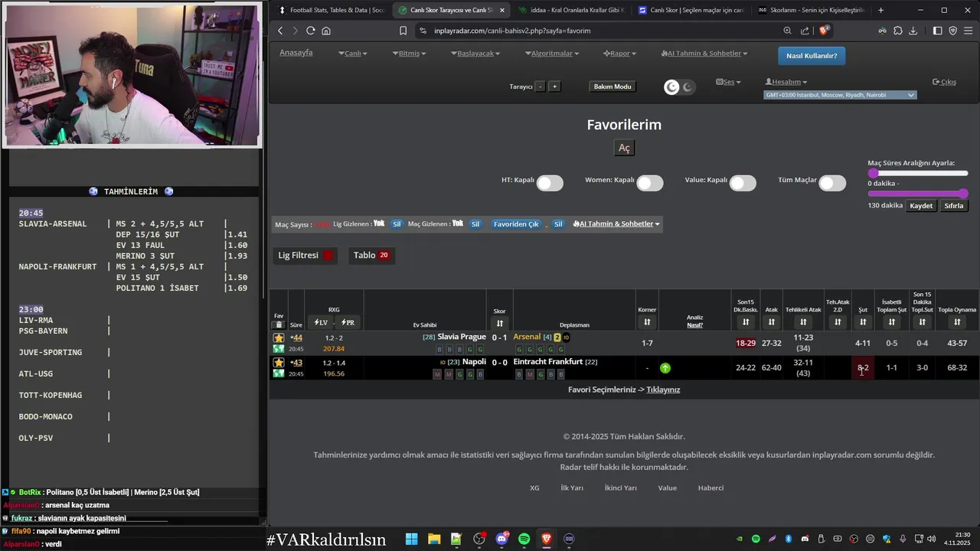
Task: Toggle the browser sidebar panel icon
Action: (x=937, y=31)
